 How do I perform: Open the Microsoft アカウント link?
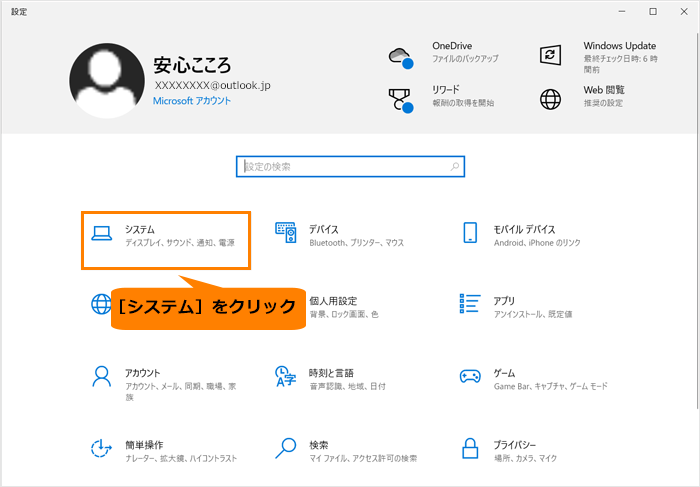click(x=192, y=101)
